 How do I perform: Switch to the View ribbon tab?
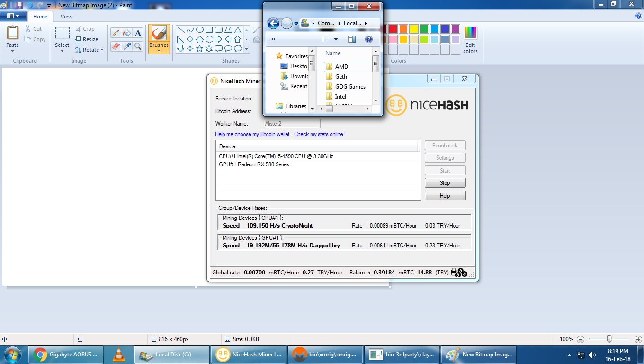coord(66,17)
